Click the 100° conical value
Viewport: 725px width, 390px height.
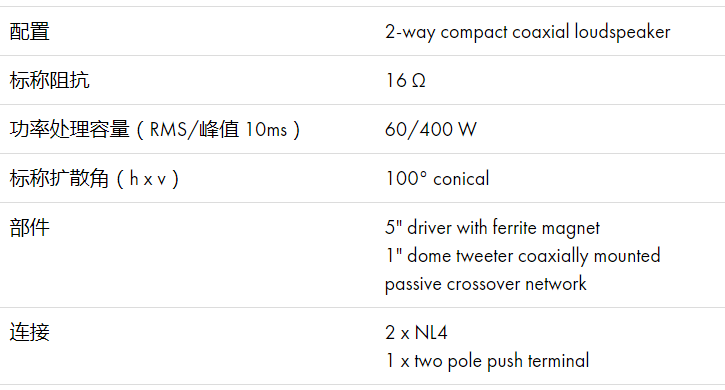[437, 179]
